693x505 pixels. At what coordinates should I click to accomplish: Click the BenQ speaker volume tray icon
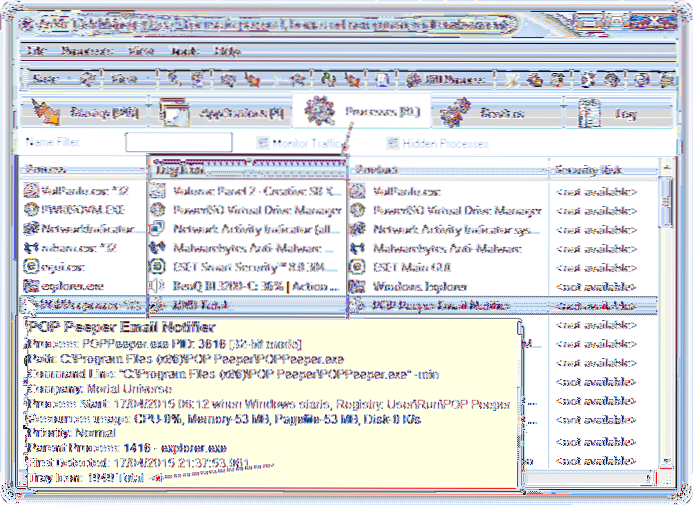157,286
